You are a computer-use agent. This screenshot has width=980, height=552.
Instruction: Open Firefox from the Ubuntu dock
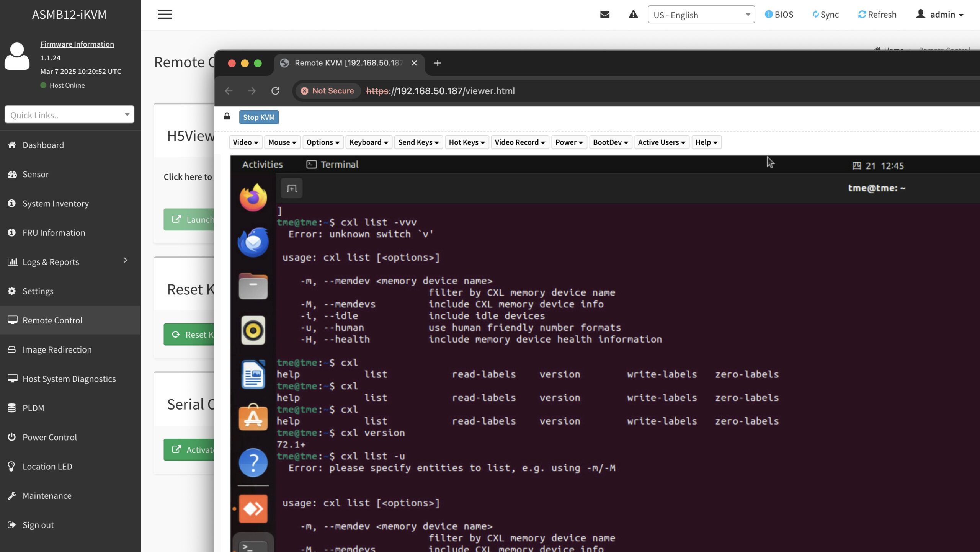click(253, 198)
